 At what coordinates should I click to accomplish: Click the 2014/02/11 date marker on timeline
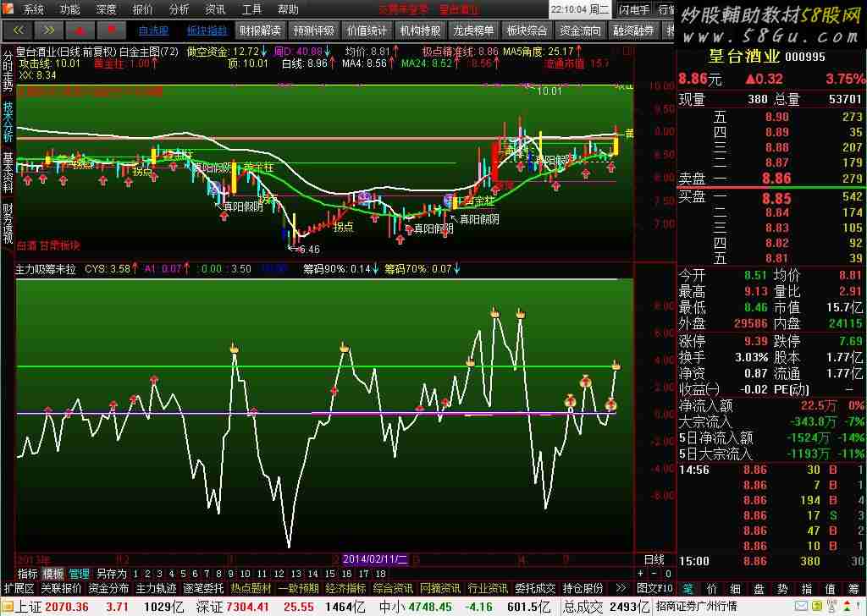click(375, 559)
